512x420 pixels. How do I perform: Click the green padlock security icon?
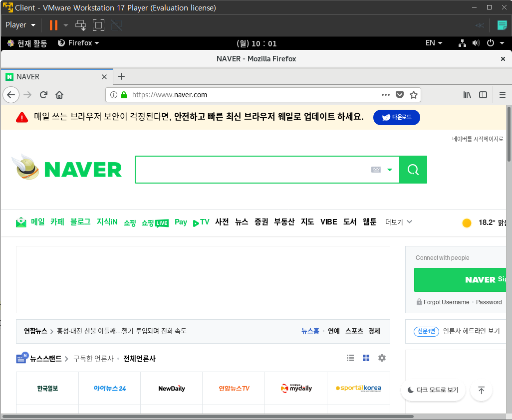coord(124,95)
